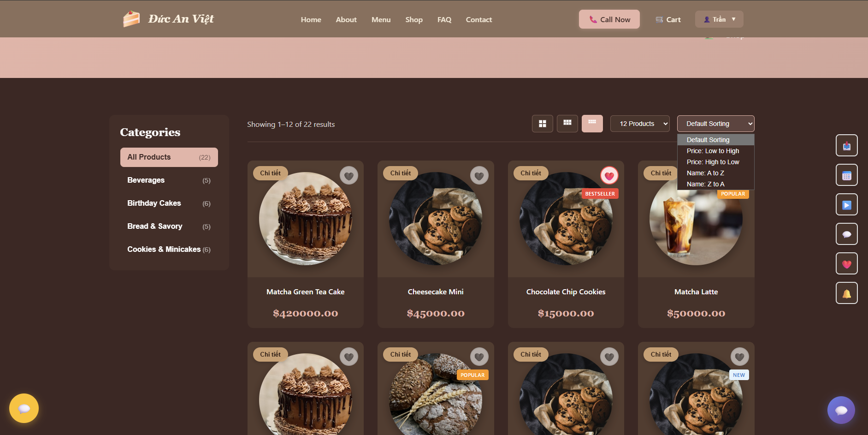
Task: Open the Contact page
Action: [479, 19]
